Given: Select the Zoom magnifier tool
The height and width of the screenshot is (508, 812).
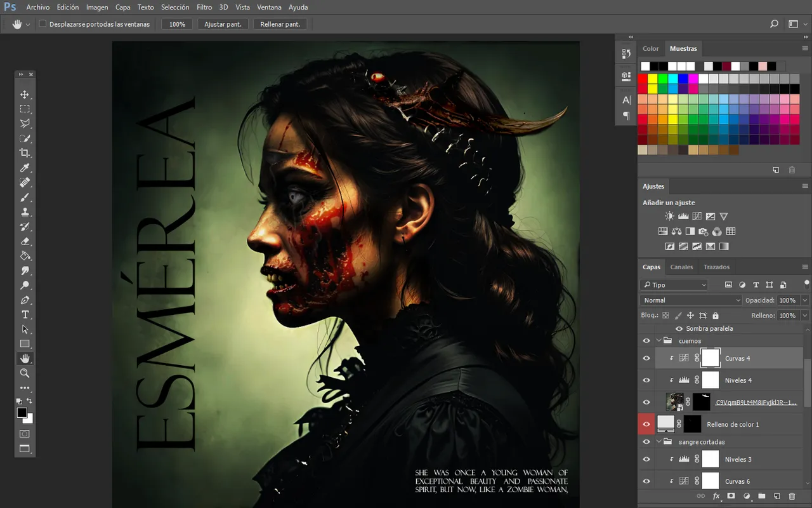Looking at the screenshot, I should pos(25,373).
